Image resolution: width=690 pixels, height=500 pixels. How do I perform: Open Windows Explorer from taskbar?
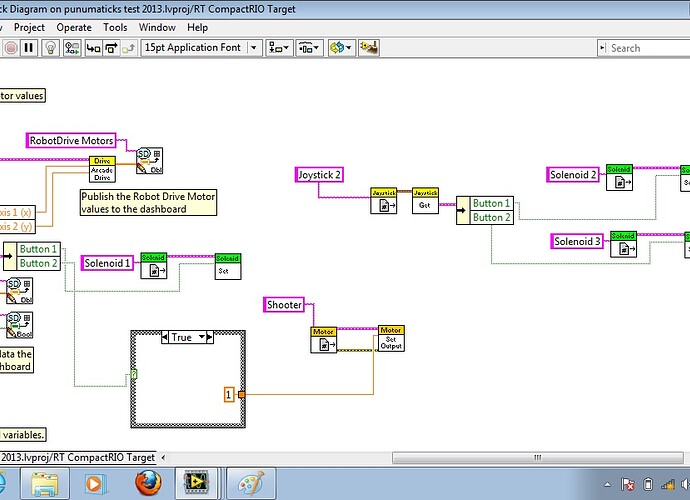click(44, 484)
